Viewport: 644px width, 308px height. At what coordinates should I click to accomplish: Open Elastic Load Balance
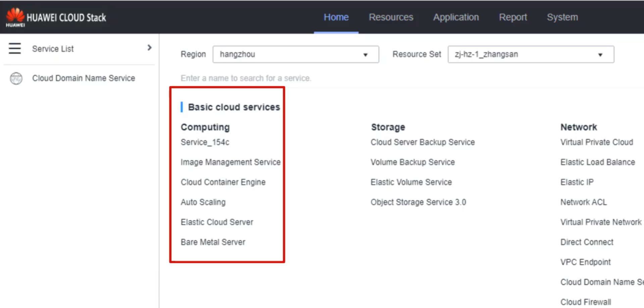pyautogui.click(x=598, y=162)
